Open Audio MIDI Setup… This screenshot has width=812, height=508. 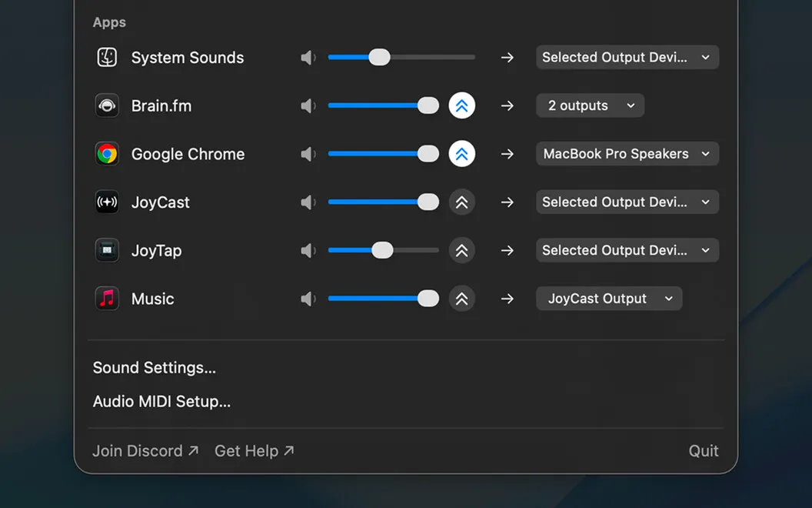[161, 401]
